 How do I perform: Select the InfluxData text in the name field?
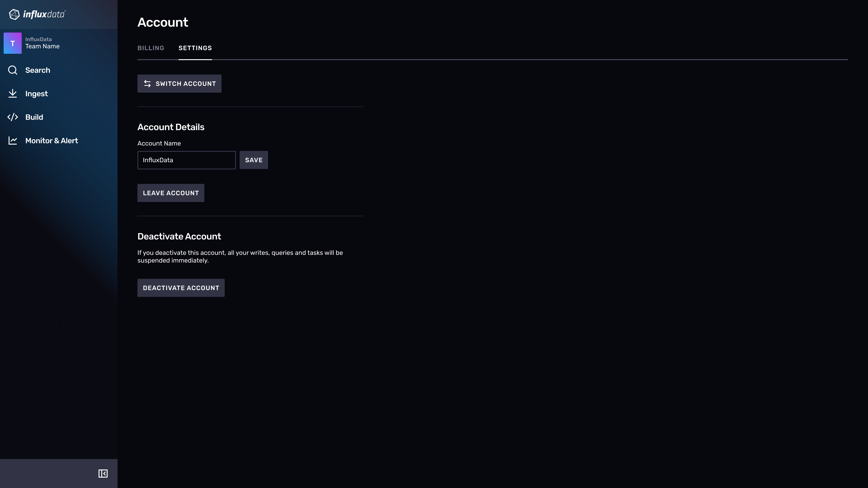click(x=158, y=160)
